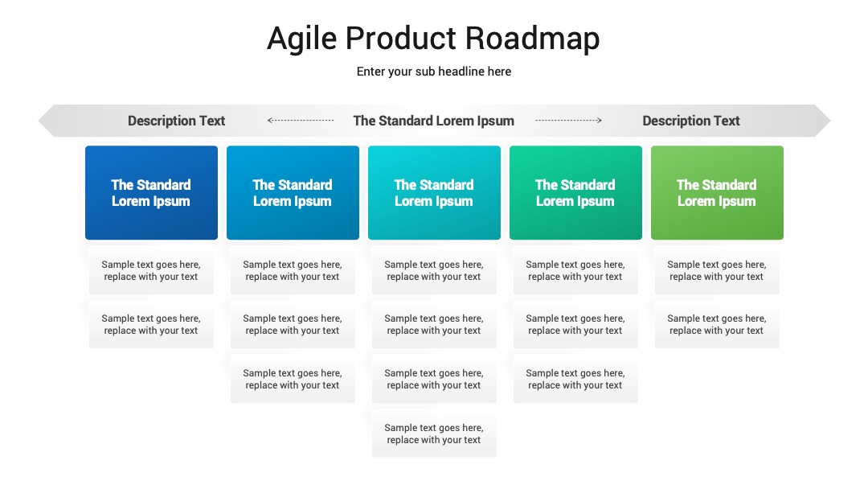The image size is (868, 489).
Task: Select the dark blue first column header
Action: point(151,193)
